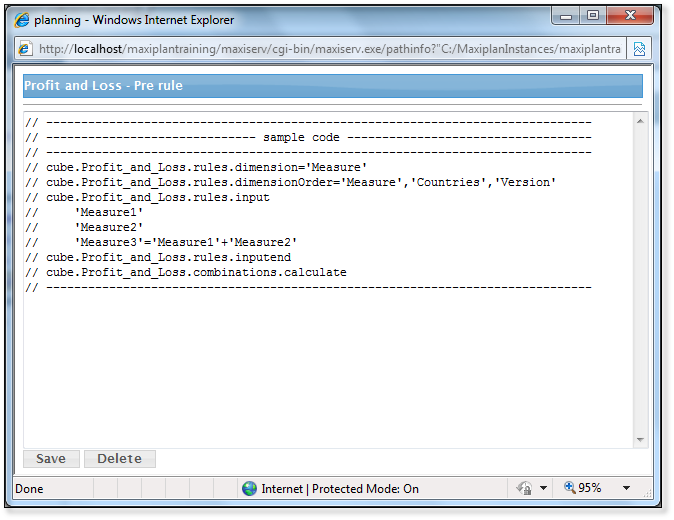Save the Pre rule code

51,459
